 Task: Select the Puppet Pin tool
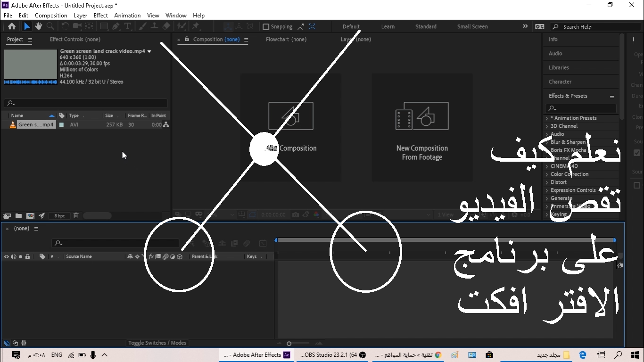click(196, 26)
